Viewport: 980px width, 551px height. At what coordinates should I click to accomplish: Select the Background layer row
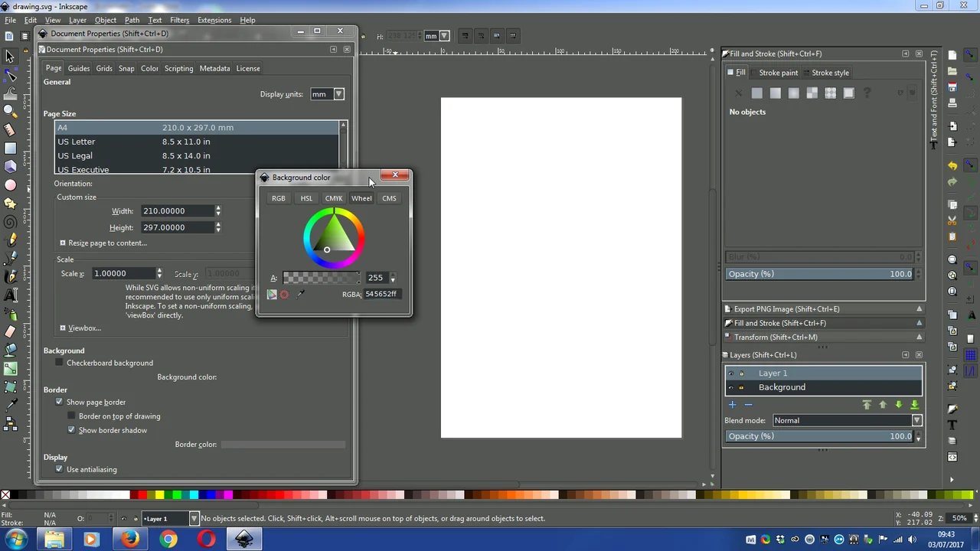(824, 387)
